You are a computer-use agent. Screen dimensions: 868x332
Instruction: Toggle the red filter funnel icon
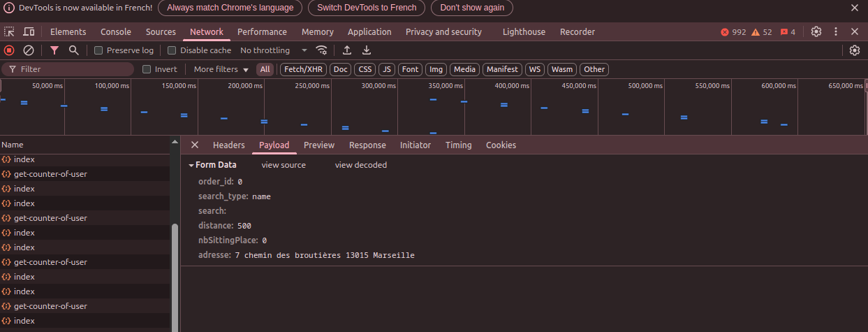(x=54, y=50)
